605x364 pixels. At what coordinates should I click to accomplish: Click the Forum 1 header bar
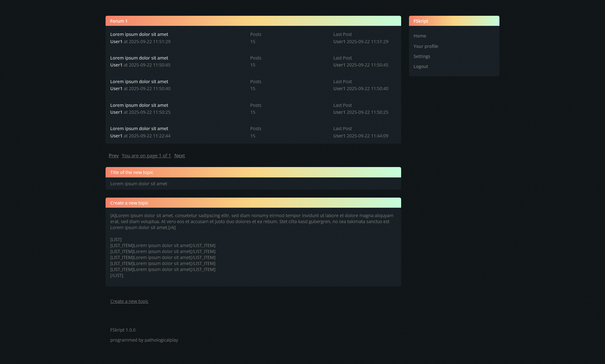tap(253, 21)
